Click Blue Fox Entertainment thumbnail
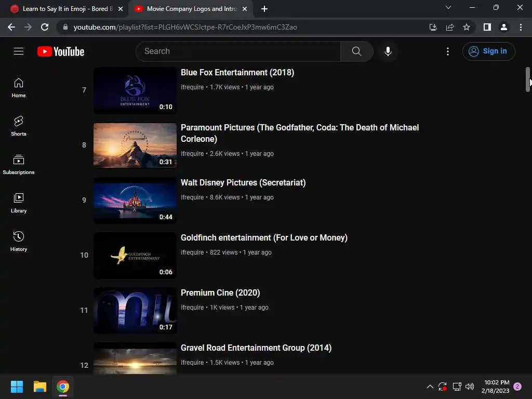532x399 pixels. tap(135, 90)
